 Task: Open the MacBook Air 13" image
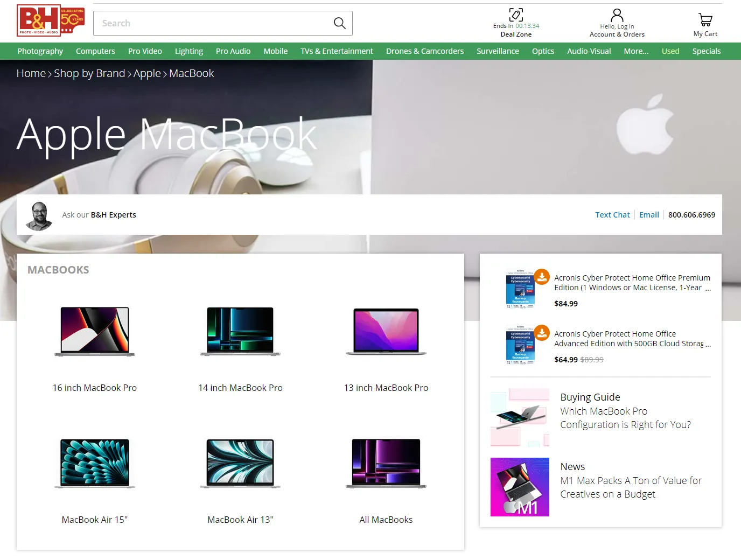pyautogui.click(x=240, y=464)
